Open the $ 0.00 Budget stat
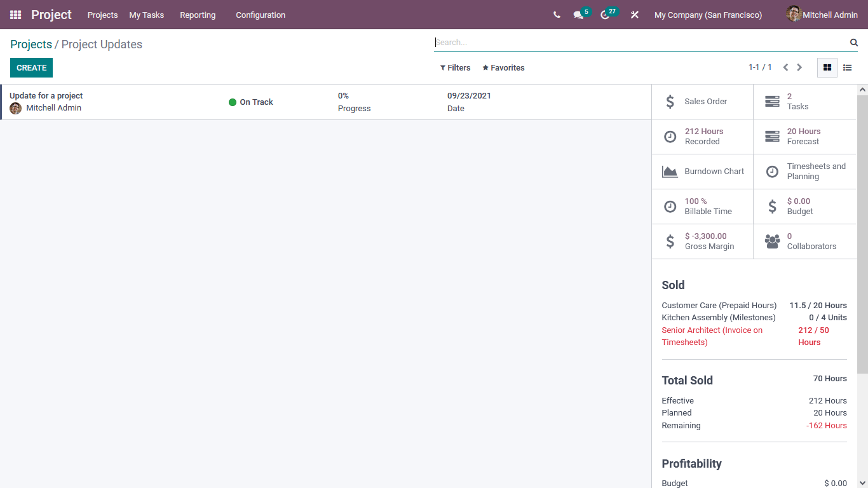This screenshot has width=868, height=488. [805, 207]
